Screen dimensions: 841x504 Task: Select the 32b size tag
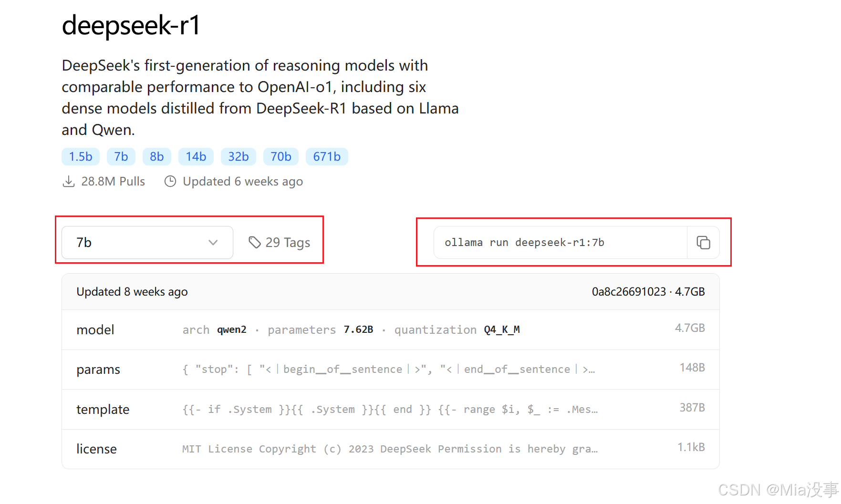point(238,156)
